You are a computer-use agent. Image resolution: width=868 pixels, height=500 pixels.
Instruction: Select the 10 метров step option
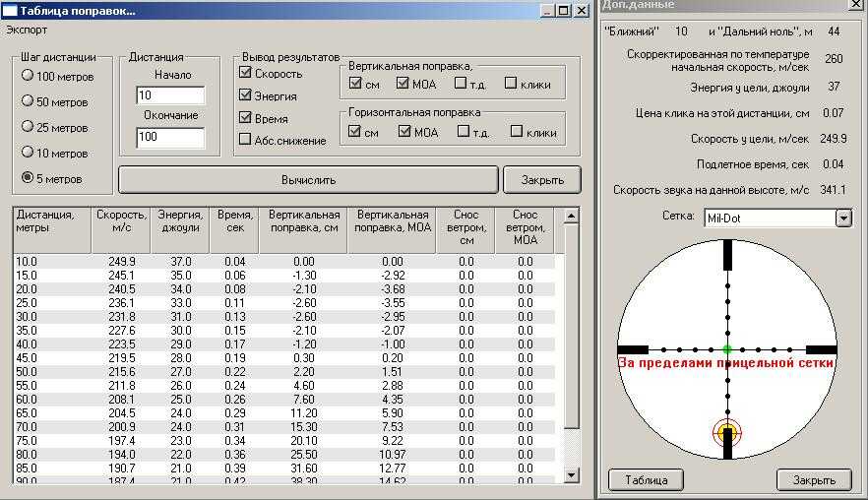[54, 153]
